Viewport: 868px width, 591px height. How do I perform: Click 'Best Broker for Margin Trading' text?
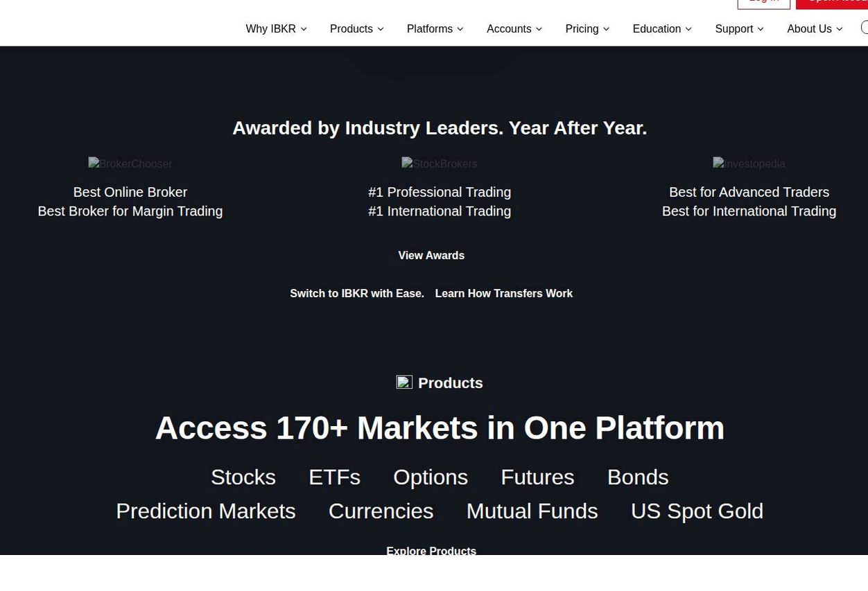click(130, 211)
